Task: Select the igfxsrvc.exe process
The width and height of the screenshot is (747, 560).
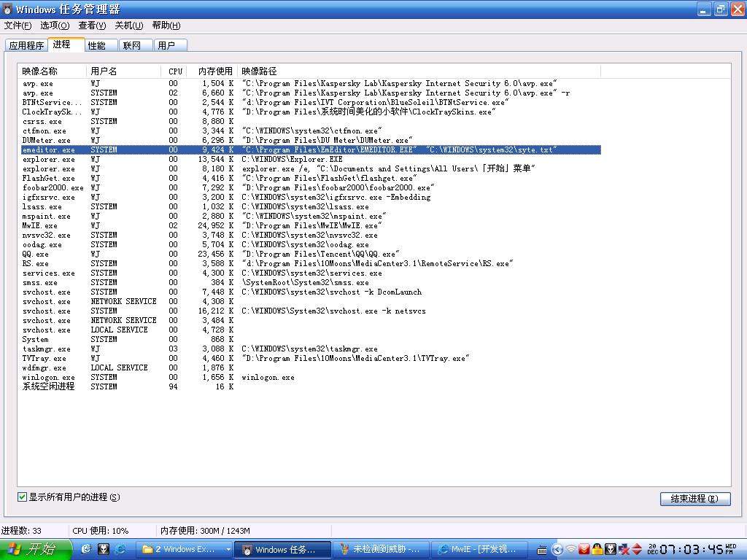Action: click(311, 197)
